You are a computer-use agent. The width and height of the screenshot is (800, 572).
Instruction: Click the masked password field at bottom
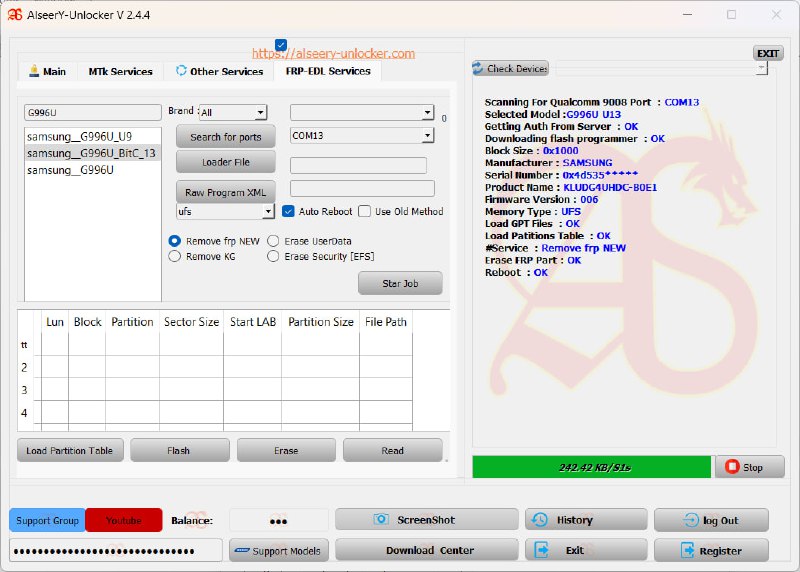tap(116, 551)
